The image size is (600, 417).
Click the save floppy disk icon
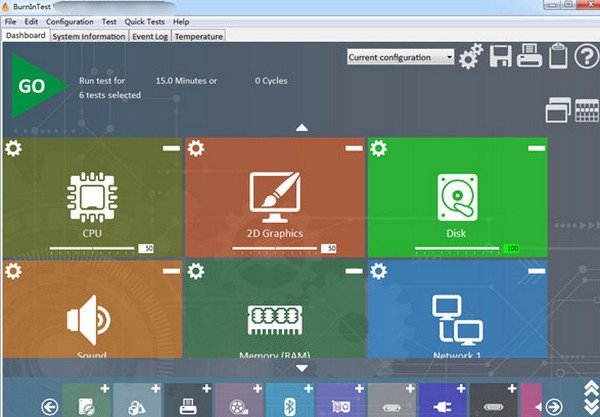500,57
